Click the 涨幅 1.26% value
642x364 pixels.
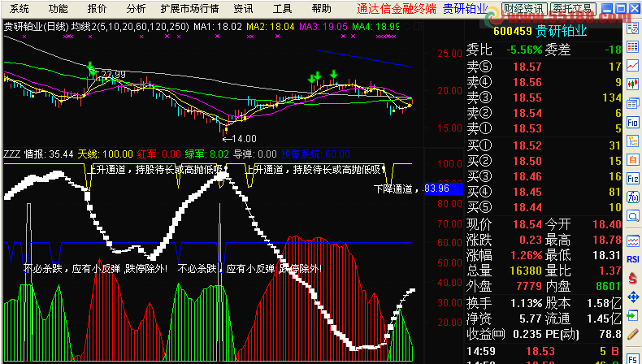526,255
